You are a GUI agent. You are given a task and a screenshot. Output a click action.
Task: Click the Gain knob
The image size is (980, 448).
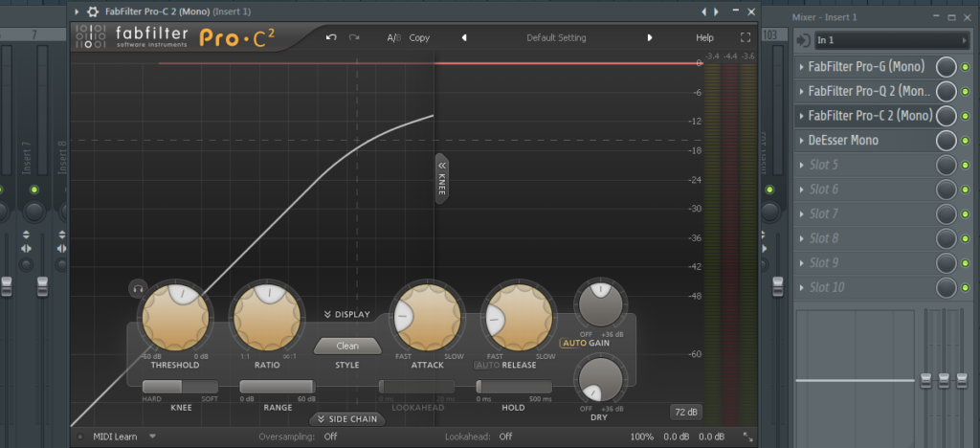tap(601, 305)
